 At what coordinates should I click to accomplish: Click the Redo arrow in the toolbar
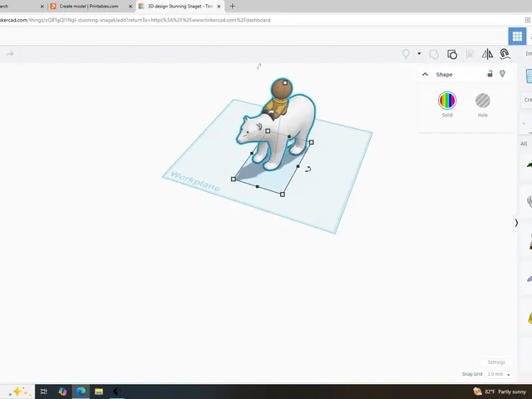(x=10, y=54)
